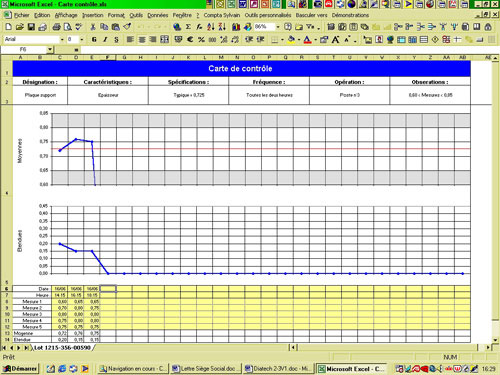Activate the Format Painter brush
Image resolution: width=500 pixels, height=375 pixels.
tap(127, 27)
